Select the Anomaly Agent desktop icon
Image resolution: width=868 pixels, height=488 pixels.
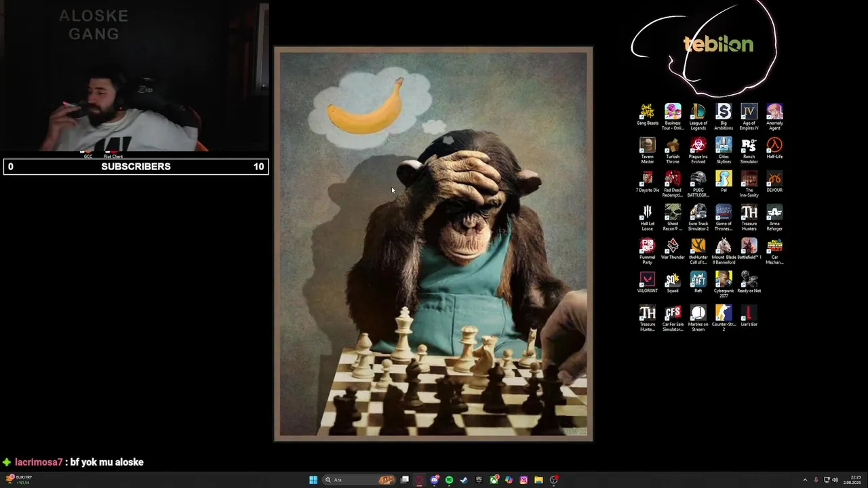coord(774,117)
